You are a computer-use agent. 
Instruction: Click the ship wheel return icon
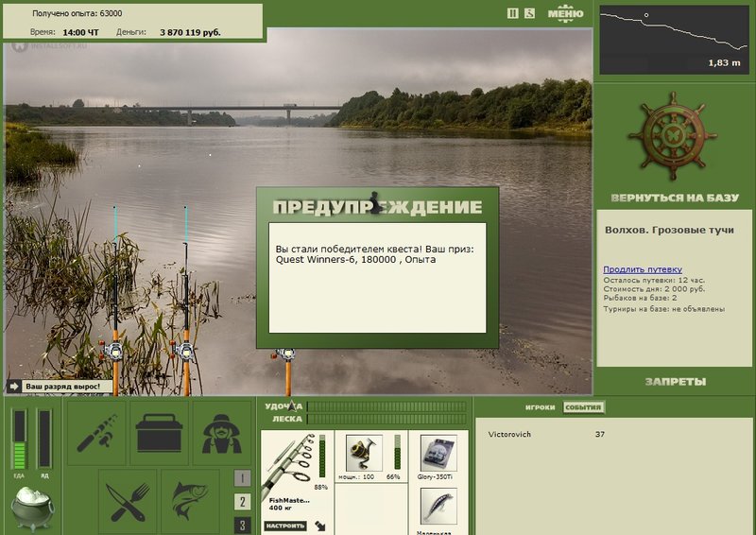coord(673,136)
